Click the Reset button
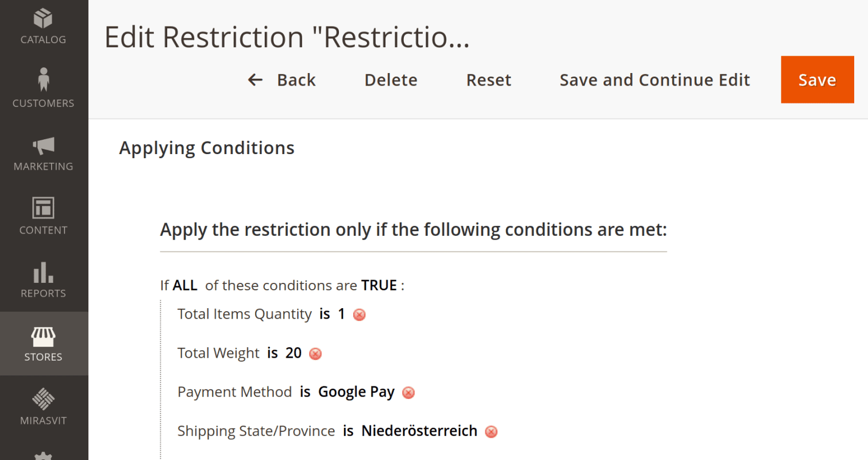The height and width of the screenshot is (460, 868). click(x=489, y=80)
